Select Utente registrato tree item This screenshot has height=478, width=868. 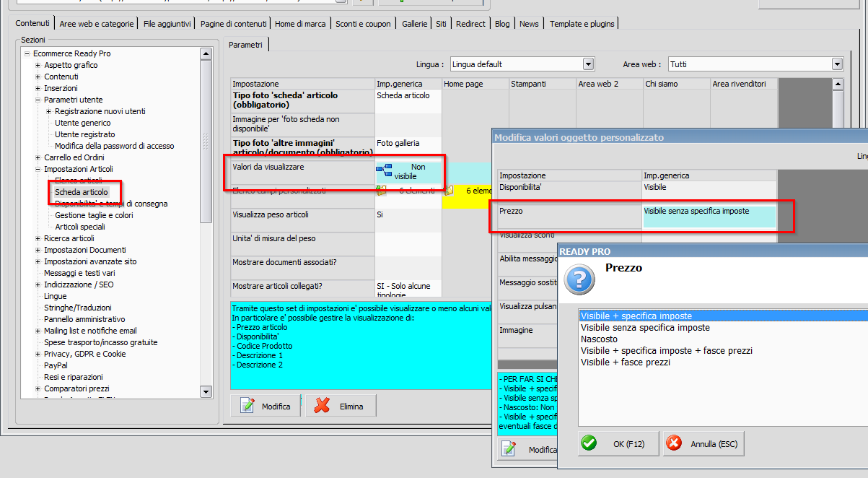click(85, 134)
